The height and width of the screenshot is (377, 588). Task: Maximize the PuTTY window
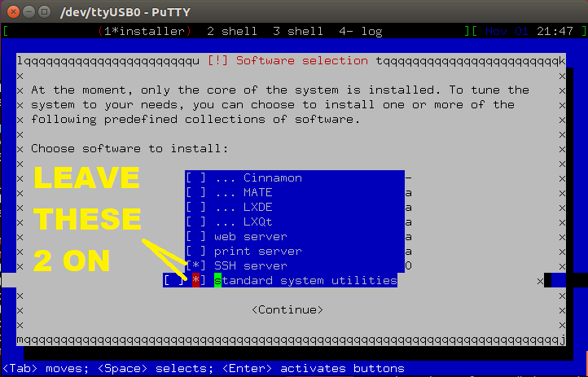[x=44, y=11]
